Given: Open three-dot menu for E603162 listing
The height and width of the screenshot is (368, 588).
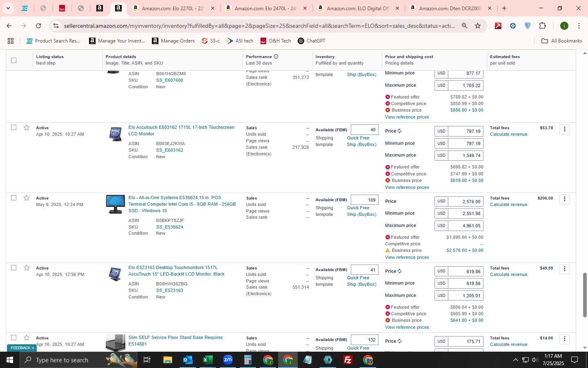Looking at the screenshot, I should tap(564, 129).
